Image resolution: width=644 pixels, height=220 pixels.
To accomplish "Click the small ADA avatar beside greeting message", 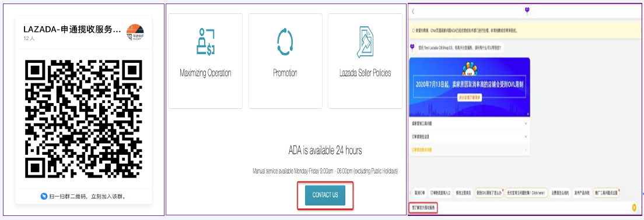I will coord(412,48).
